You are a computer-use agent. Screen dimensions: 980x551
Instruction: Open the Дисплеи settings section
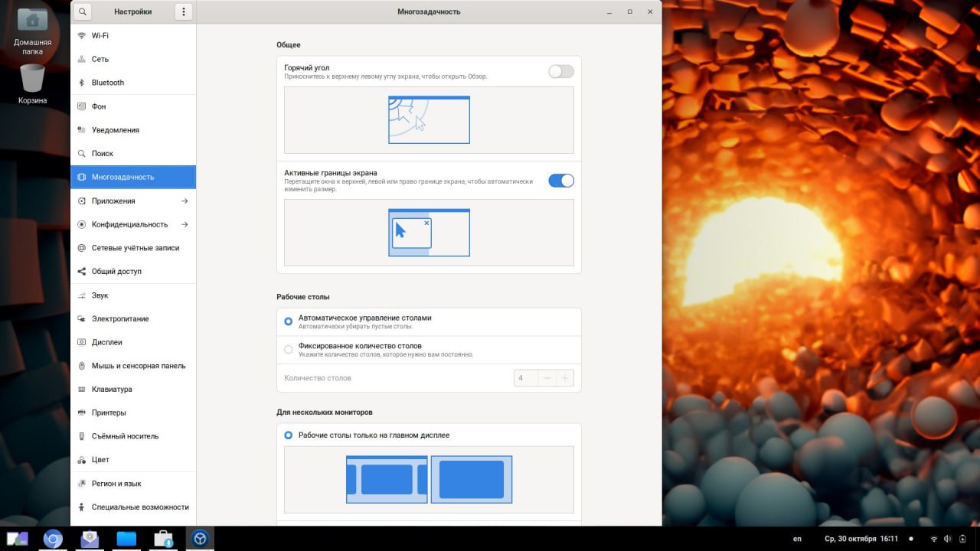pos(107,342)
